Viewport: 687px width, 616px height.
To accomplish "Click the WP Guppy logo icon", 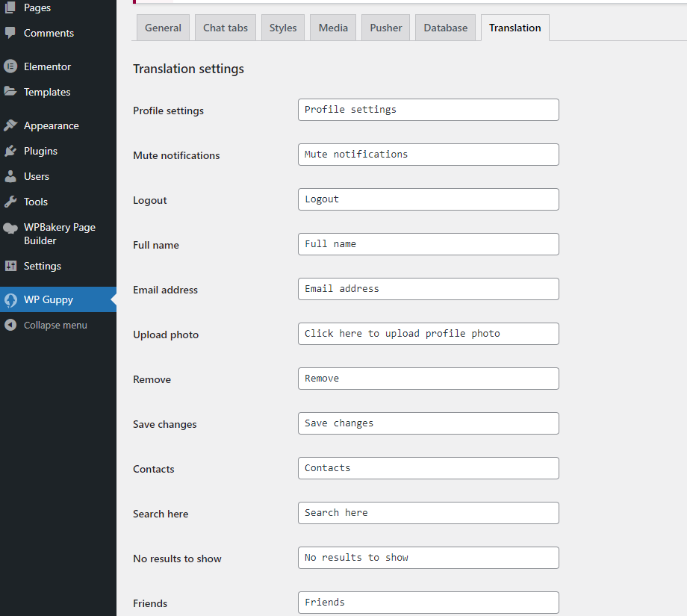I will (10, 299).
